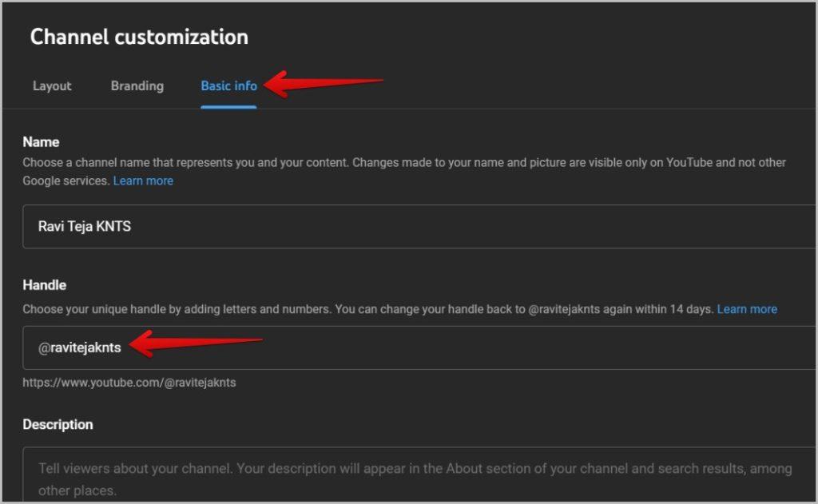This screenshot has height=504, width=818.
Task: Click the Name section label
Action: (41, 142)
